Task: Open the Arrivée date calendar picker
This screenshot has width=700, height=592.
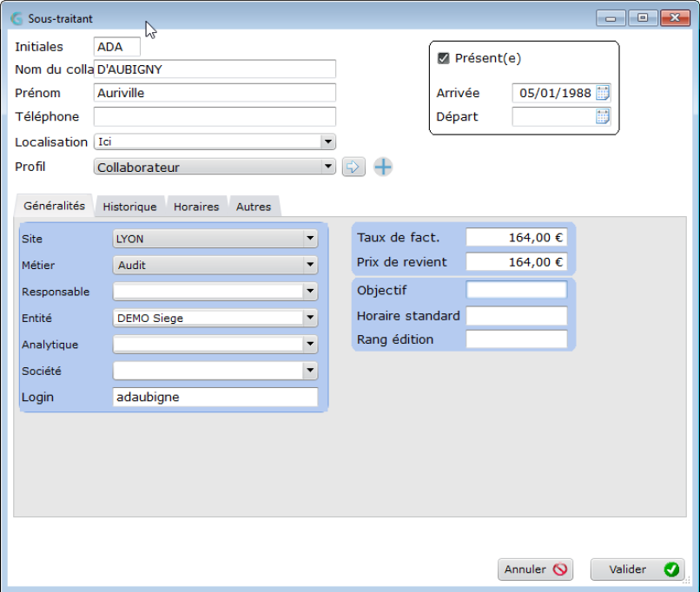Action: pyautogui.click(x=603, y=93)
